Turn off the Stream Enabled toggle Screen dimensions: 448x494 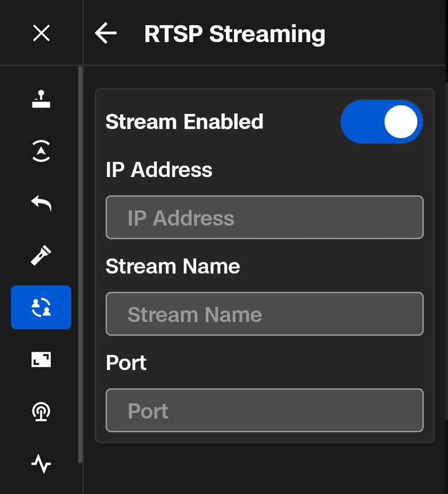point(382,122)
